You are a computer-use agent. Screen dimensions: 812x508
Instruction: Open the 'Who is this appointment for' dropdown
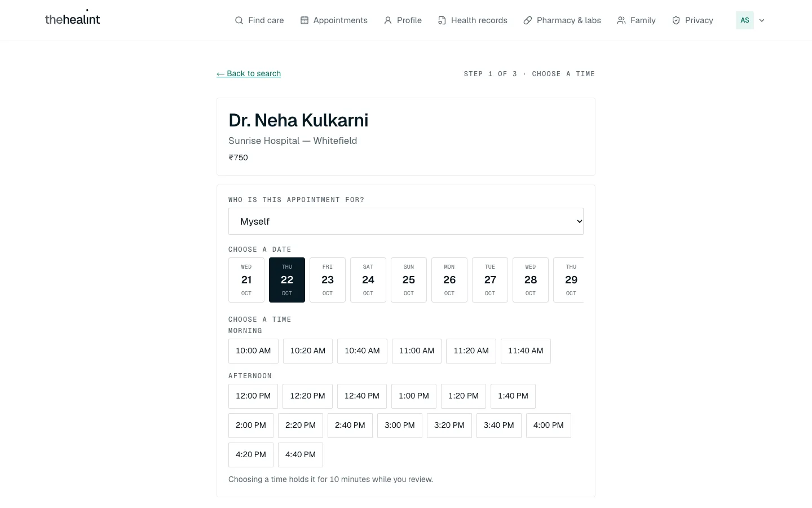(x=406, y=221)
